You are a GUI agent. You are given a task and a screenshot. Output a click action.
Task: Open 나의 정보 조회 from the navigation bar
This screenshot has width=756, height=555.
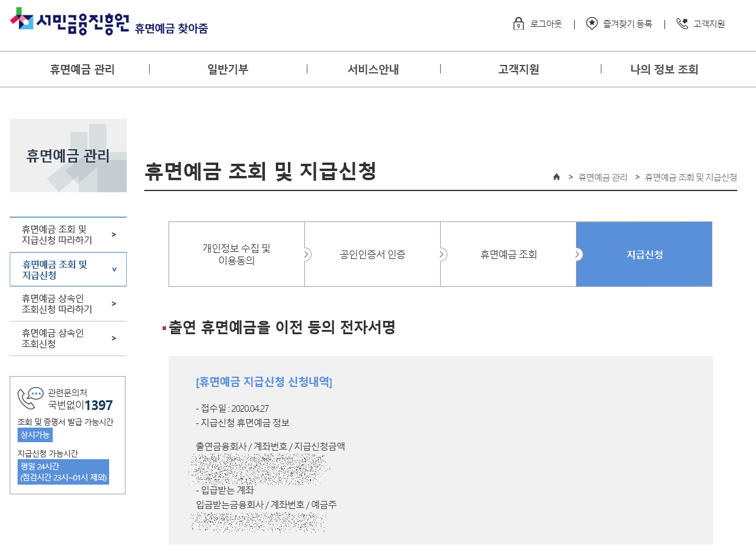click(x=663, y=69)
